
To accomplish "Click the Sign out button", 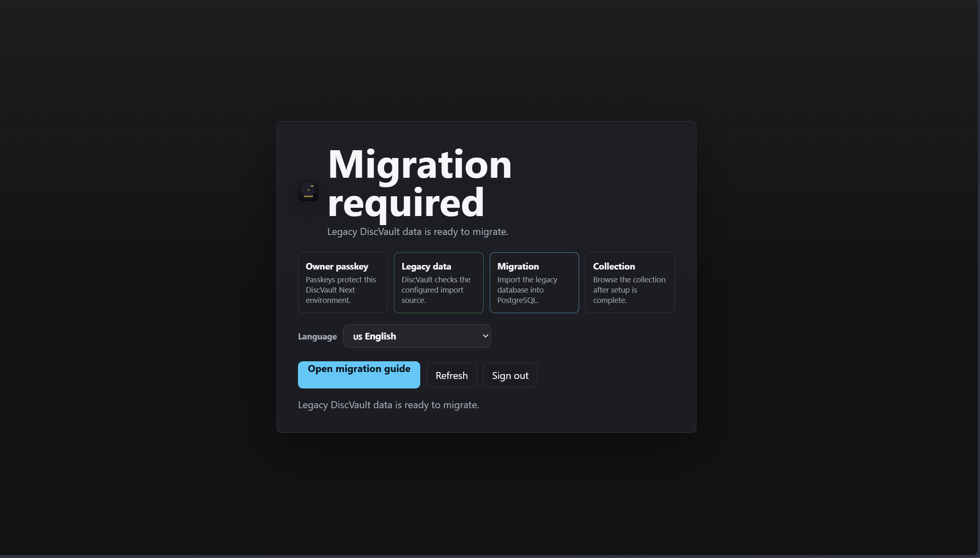I will click(510, 375).
